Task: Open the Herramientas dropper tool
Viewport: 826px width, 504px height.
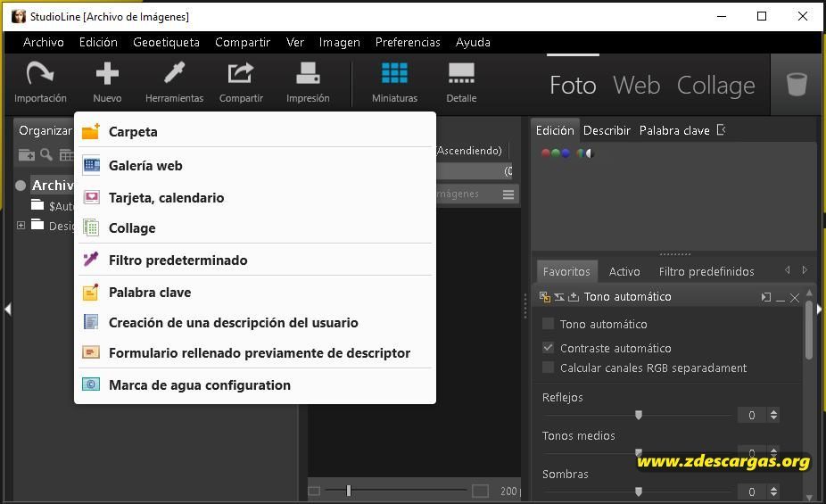Action: [x=174, y=82]
